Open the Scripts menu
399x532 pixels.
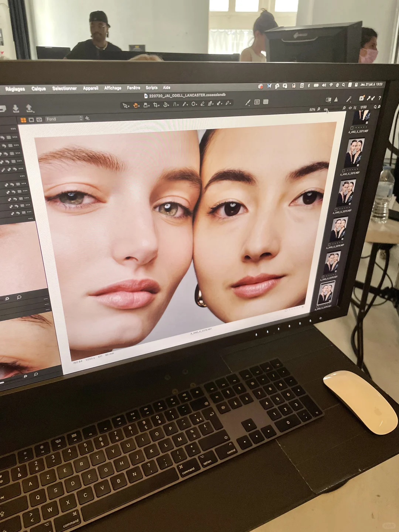(x=151, y=88)
